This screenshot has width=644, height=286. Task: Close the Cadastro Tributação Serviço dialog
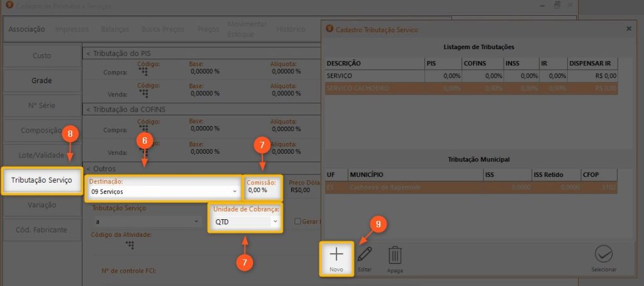click(x=629, y=29)
